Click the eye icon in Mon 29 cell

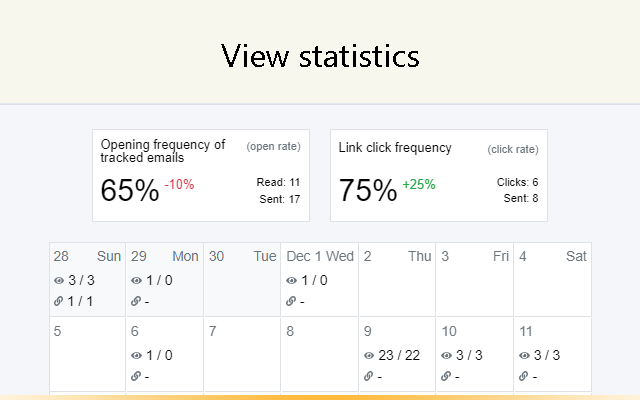136,280
